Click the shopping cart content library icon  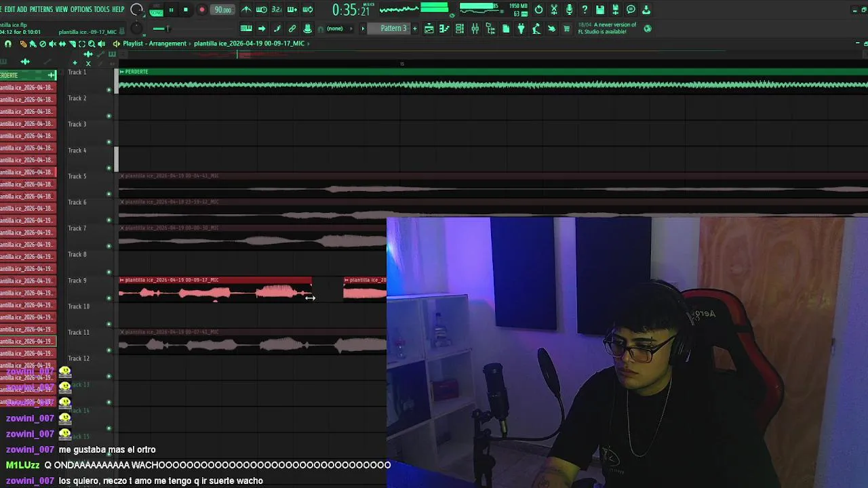click(x=567, y=28)
